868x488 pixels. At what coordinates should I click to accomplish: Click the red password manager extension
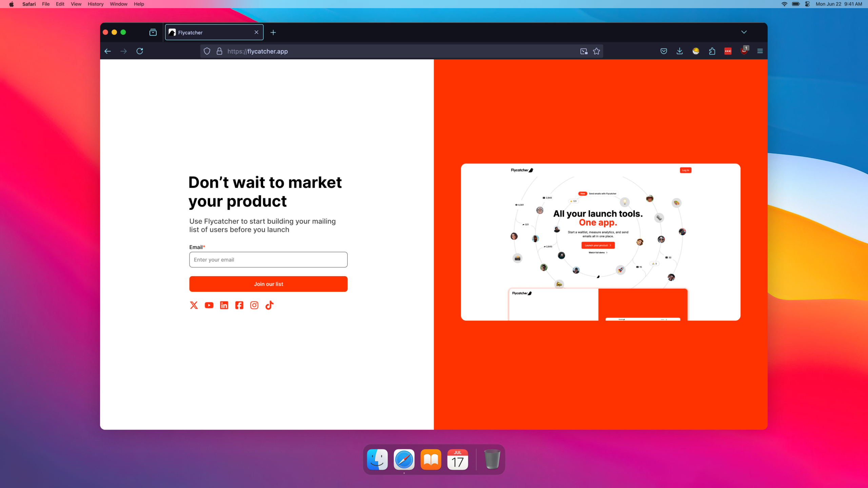pyautogui.click(x=728, y=51)
